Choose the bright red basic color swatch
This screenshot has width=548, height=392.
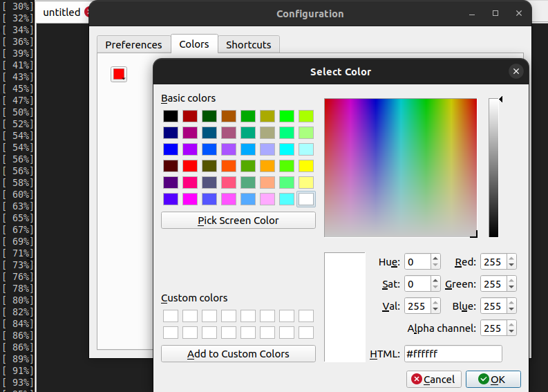pyautogui.click(x=190, y=166)
